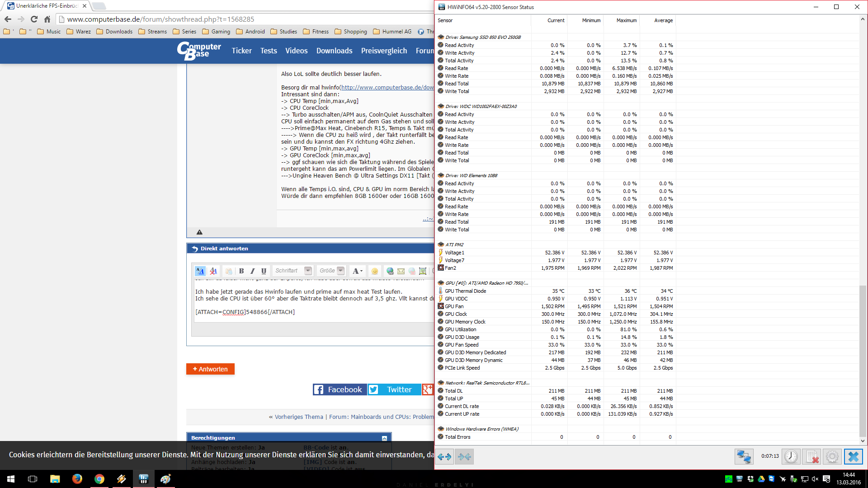
Task: Collapse the Berechtigungen panel
Action: [x=384, y=438]
